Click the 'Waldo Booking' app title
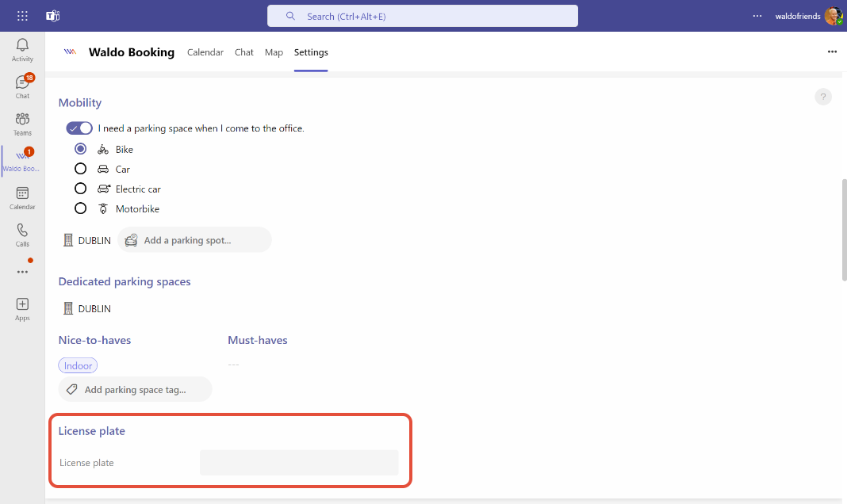The width and height of the screenshot is (847, 504). click(x=132, y=52)
